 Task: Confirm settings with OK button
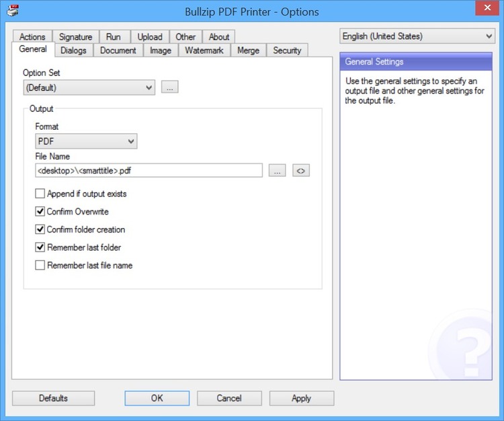pyautogui.click(x=157, y=398)
